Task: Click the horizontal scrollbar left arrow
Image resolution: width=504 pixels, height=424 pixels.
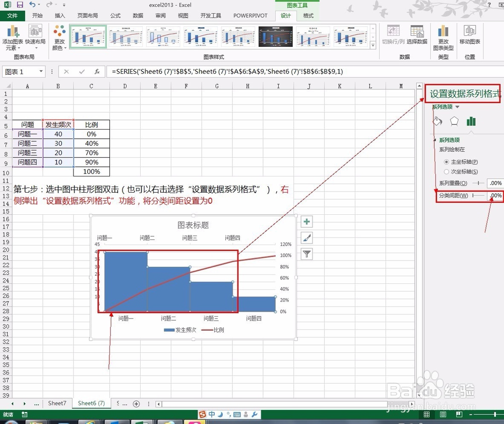Action: (x=158, y=404)
